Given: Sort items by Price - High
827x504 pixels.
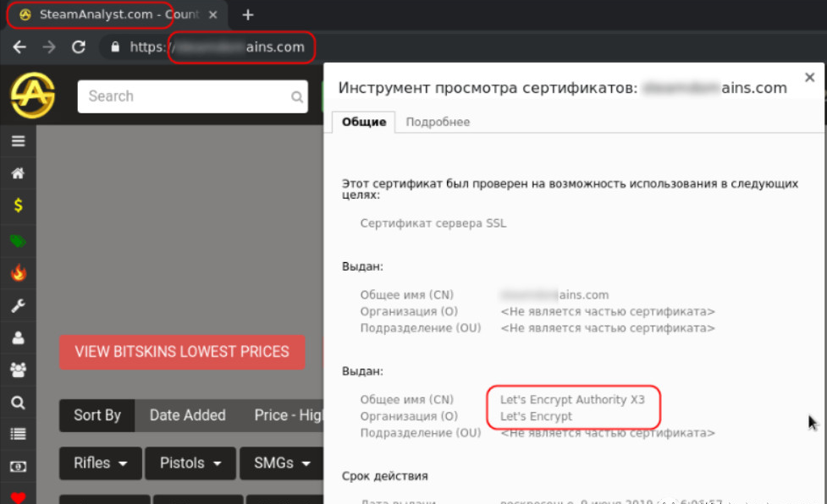Looking at the screenshot, I should (x=288, y=415).
